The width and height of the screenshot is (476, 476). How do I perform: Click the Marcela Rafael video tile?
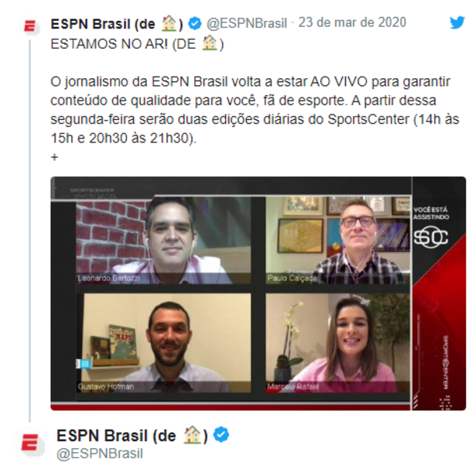point(338,343)
